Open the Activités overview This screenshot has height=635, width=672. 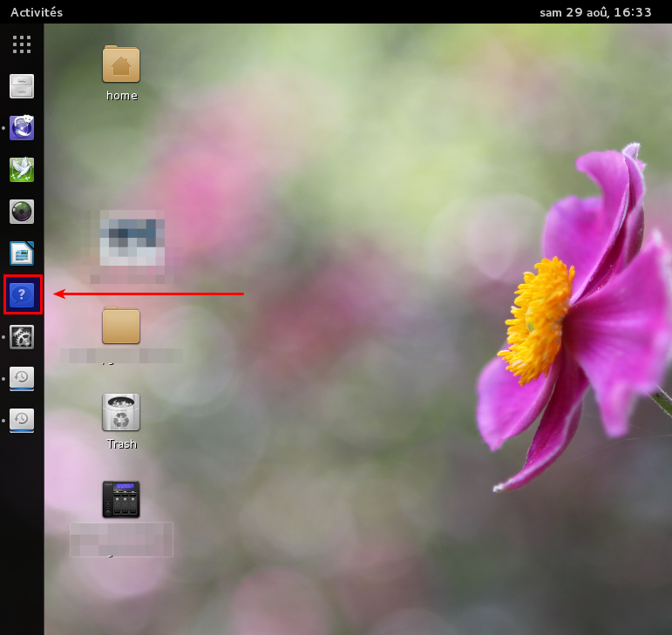point(37,12)
